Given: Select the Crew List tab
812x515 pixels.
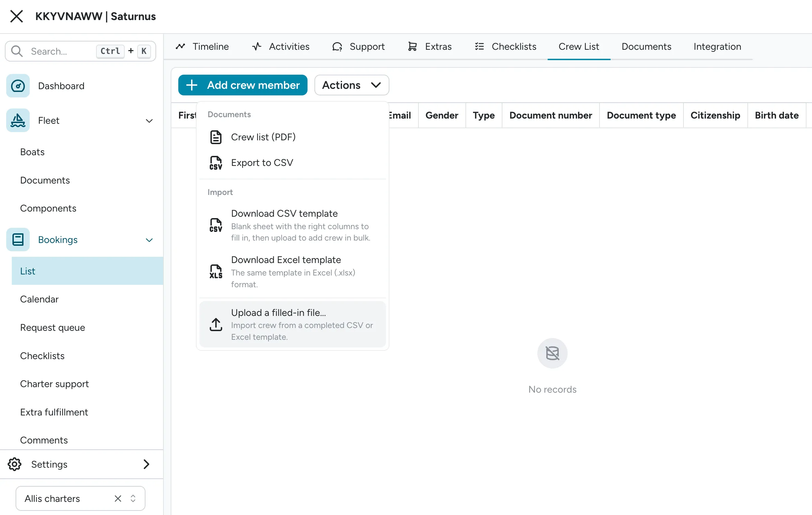Looking at the screenshot, I should (x=579, y=47).
